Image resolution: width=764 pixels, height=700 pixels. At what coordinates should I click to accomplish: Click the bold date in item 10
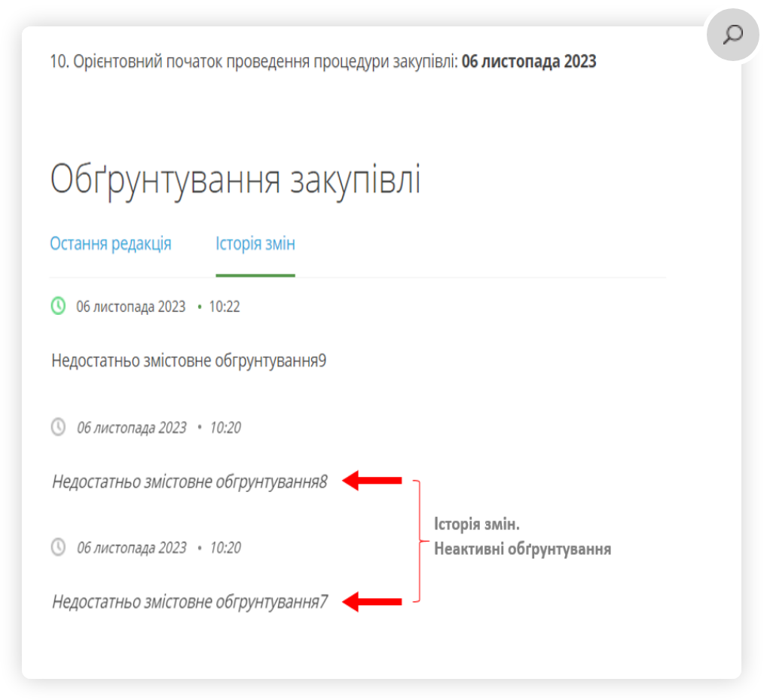pyautogui.click(x=528, y=62)
